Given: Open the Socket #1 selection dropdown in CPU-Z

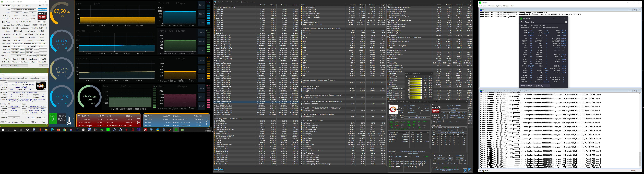Looking at the screenshot, I should [x=14, y=118].
